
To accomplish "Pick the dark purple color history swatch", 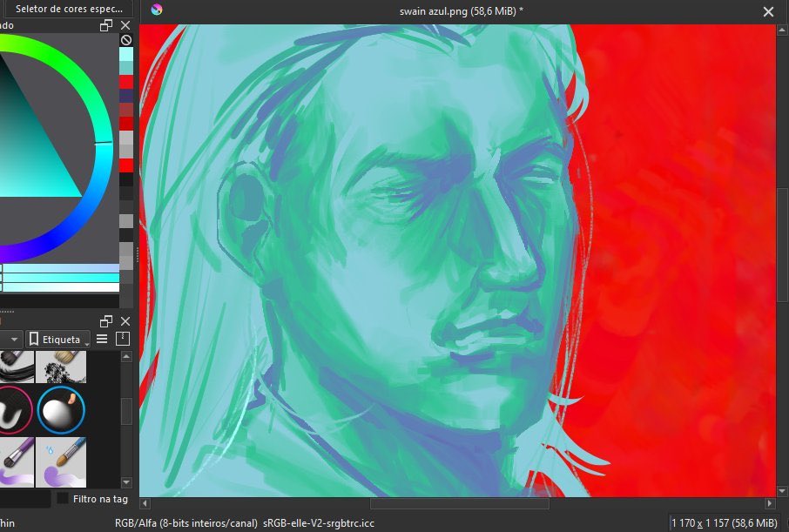I will tap(126, 96).
